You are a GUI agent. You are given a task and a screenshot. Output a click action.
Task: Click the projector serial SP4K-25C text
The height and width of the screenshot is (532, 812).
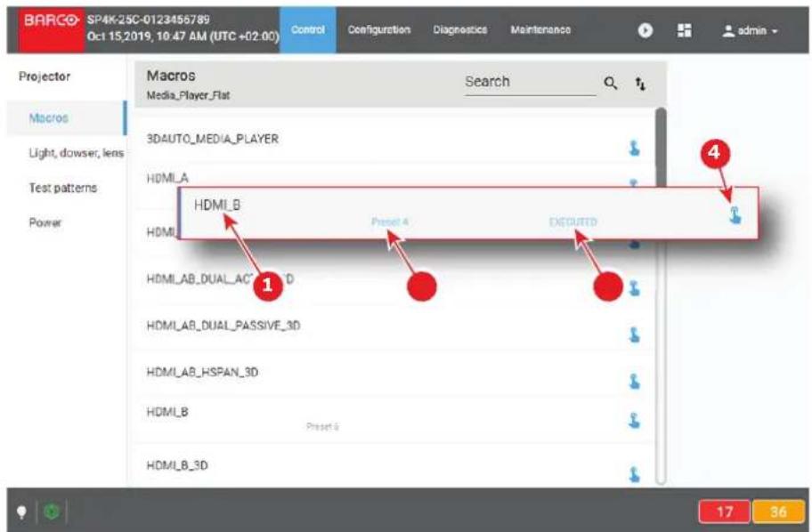[x=148, y=20]
